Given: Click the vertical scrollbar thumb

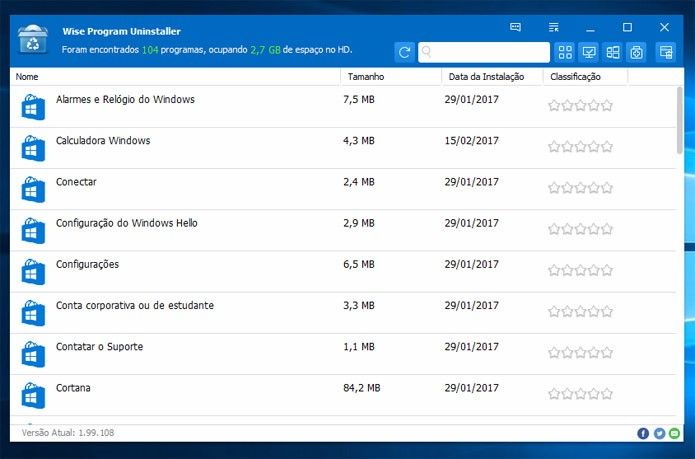Looking at the screenshot, I should coord(680,120).
